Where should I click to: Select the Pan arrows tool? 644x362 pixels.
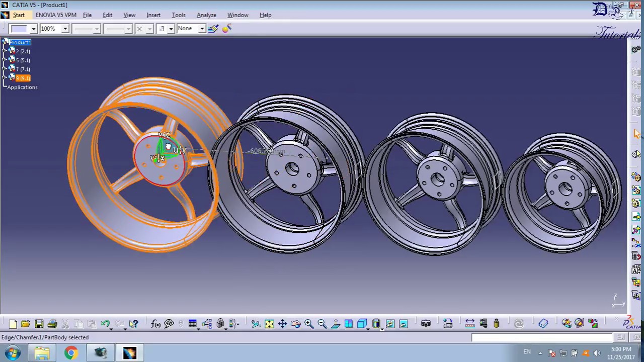(x=282, y=324)
